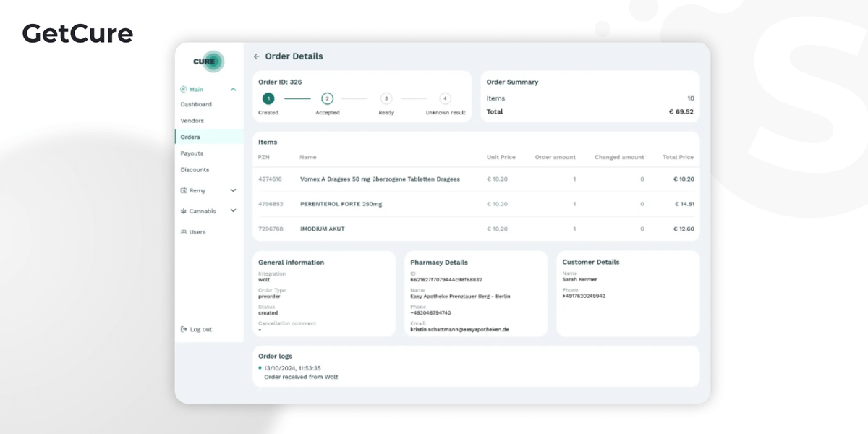Open the Payouts page

[x=192, y=153]
